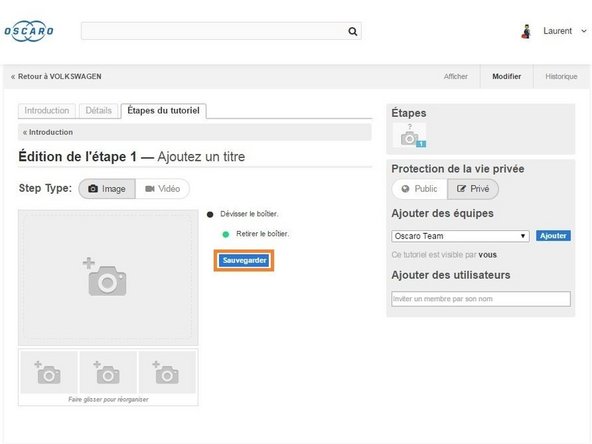592x444 pixels.
Task: Click the Laurent username text
Action: point(557,31)
